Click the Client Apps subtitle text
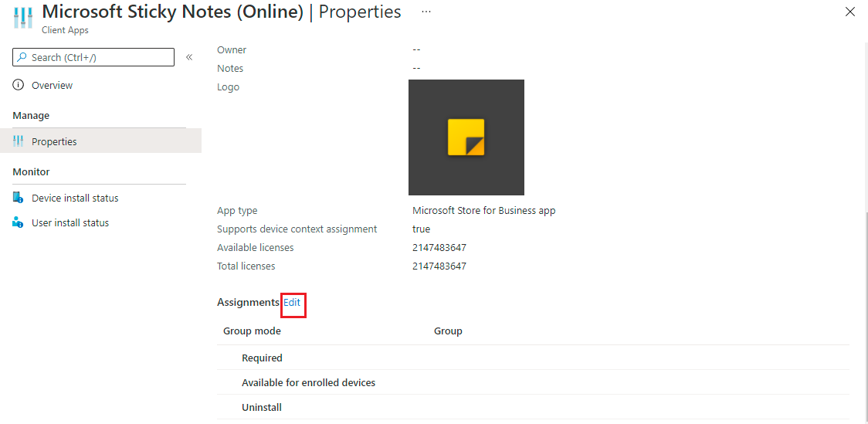Image resolution: width=868 pixels, height=424 pixels. click(x=65, y=30)
